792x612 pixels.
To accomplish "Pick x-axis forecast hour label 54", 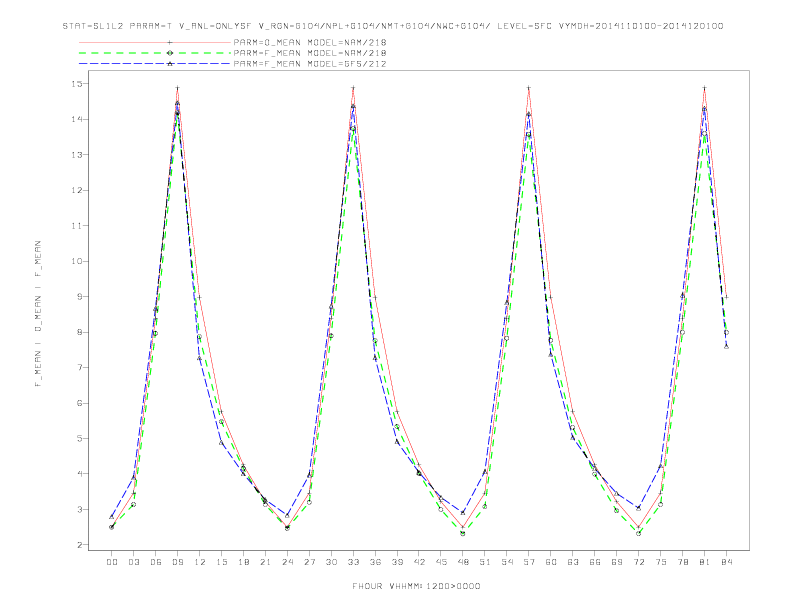I will [507, 562].
